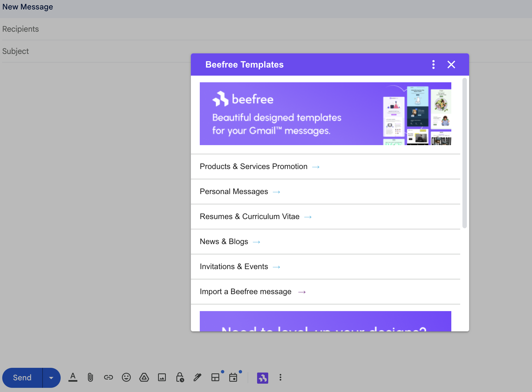
Task: Open Resumes & Curriculum Vitae category
Action: [x=326, y=217]
